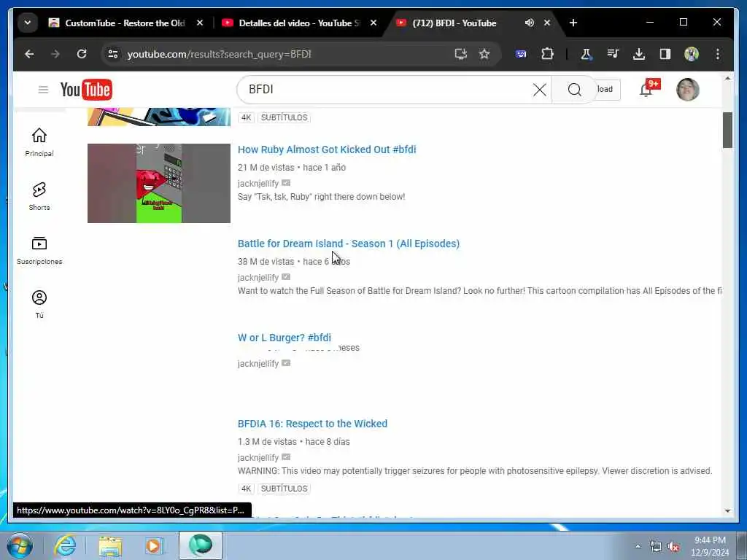Open the Tú section in sidebar
Image resolution: width=747 pixels, height=560 pixels.
coord(39,304)
